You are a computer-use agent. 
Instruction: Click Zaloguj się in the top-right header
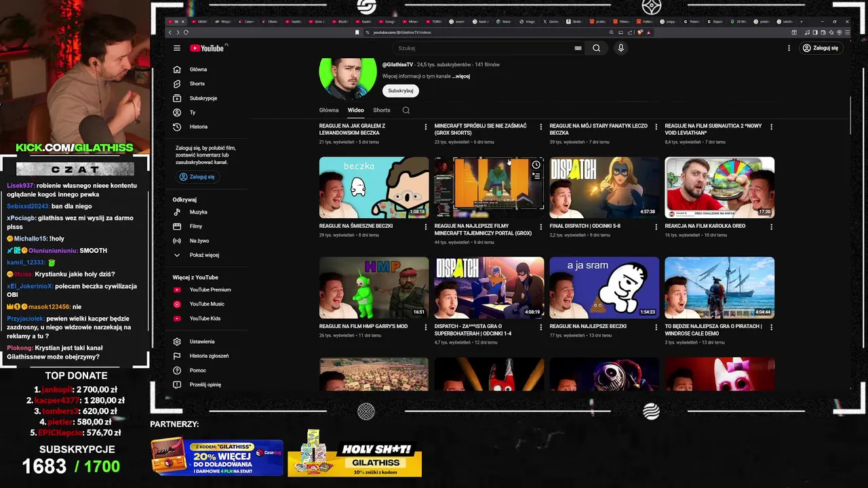click(820, 48)
